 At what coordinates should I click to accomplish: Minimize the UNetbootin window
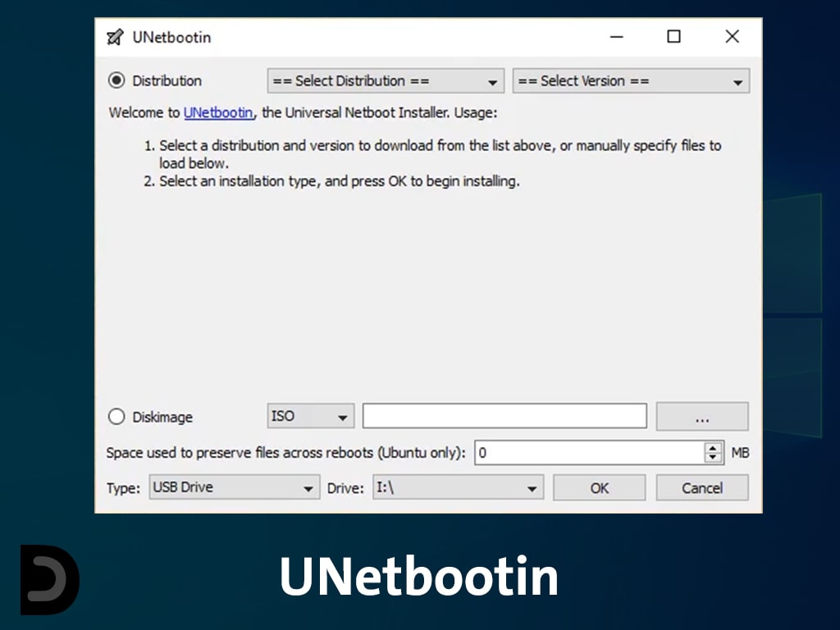point(617,37)
